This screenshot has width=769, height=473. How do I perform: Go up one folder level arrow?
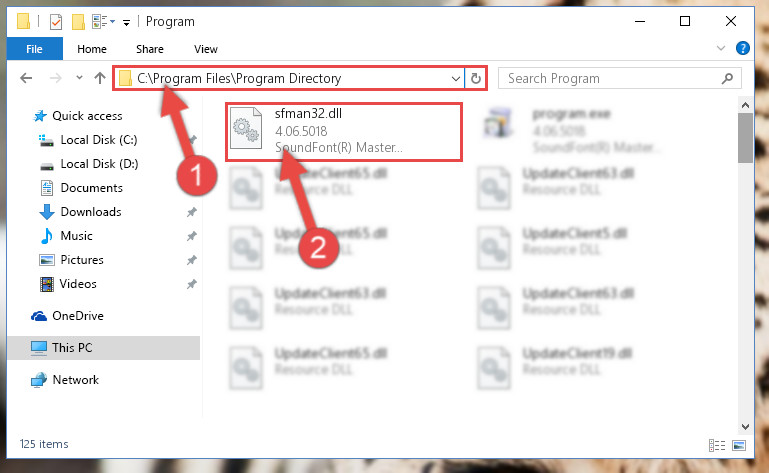click(x=100, y=78)
